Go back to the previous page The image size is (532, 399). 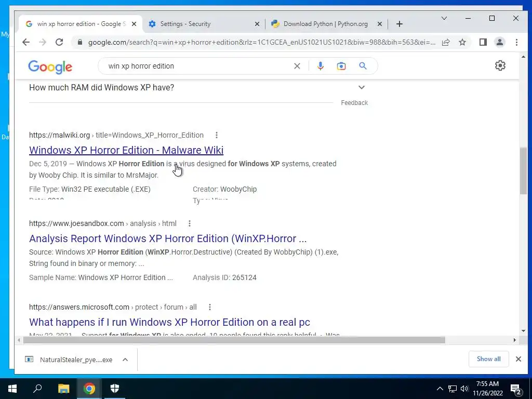[26, 42]
